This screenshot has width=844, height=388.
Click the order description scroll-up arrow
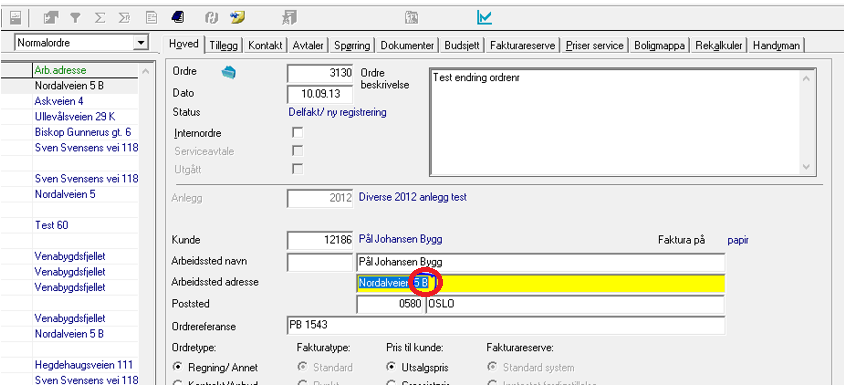[806, 79]
